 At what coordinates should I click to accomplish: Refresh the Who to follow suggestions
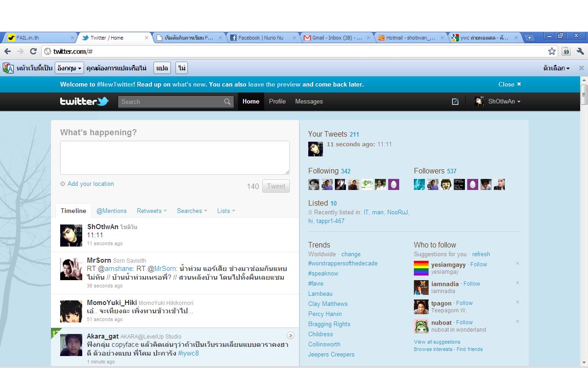pos(481,254)
